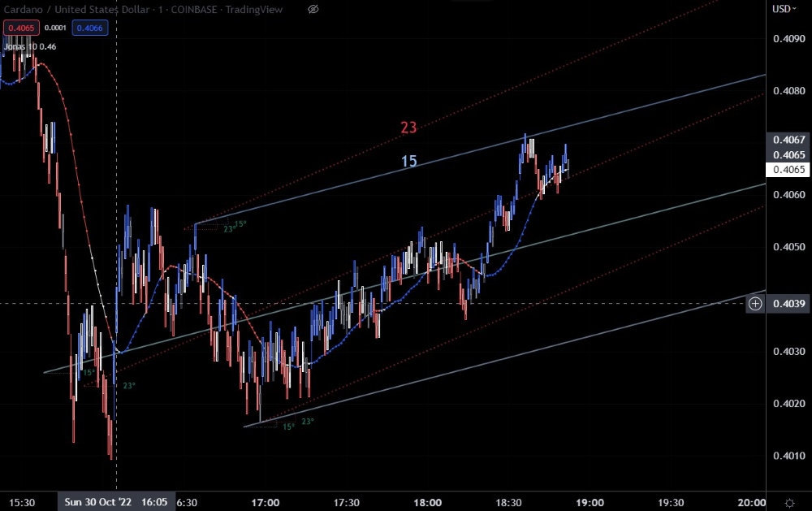
Task: Select the Jonas 10 indicator legend
Action: click(30, 46)
